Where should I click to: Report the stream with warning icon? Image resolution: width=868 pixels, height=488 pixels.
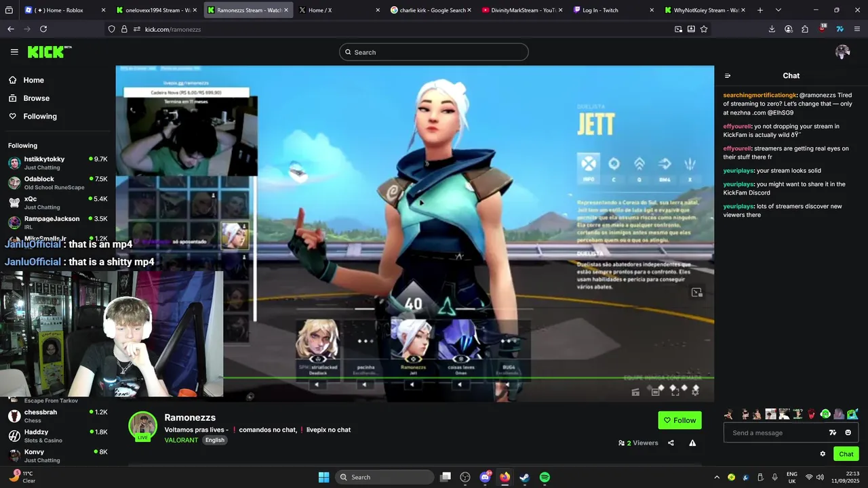click(x=692, y=443)
